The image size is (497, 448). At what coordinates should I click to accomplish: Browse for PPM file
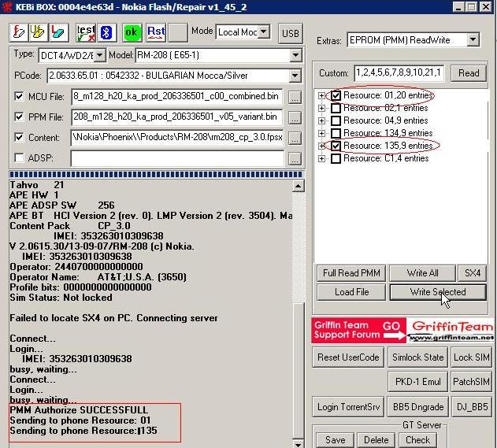point(295,117)
